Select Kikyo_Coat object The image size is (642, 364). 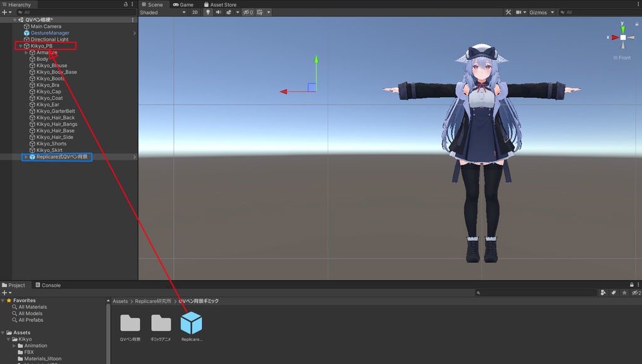point(50,98)
